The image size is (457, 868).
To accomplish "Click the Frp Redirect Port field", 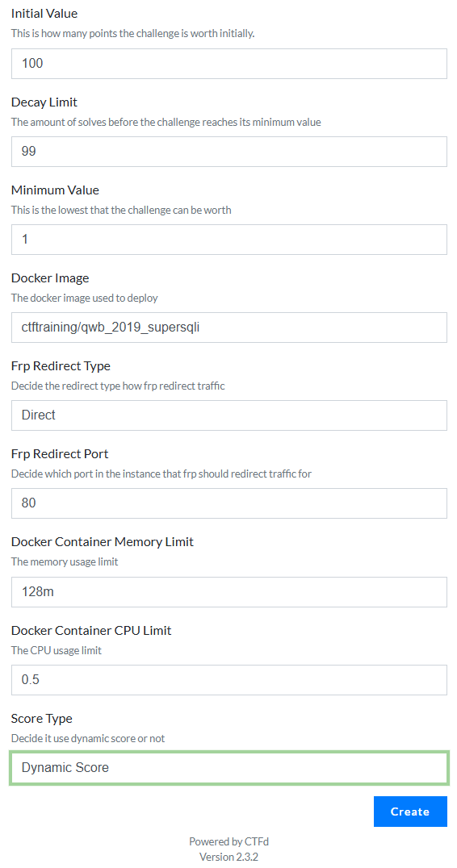I will 228,503.
